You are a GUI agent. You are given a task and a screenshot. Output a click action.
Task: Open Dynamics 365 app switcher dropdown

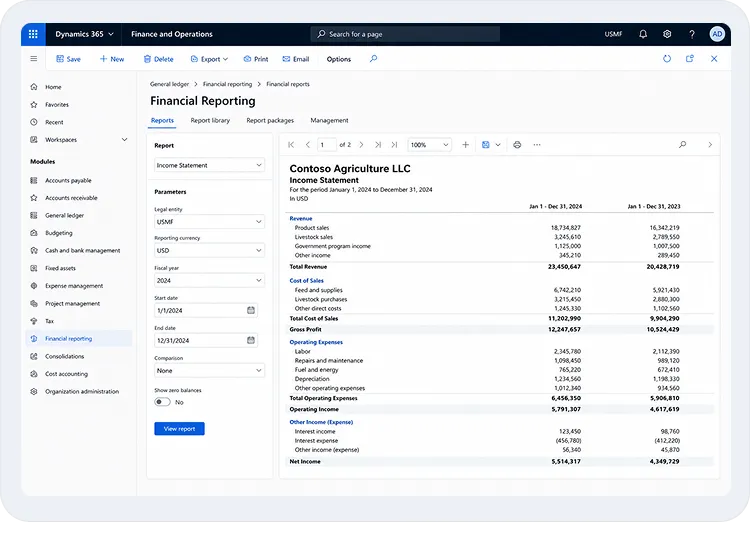point(84,34)
